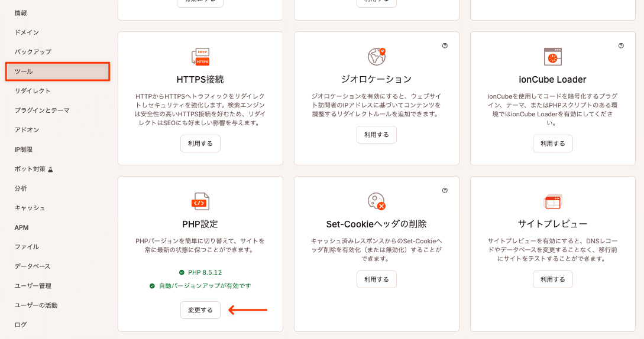Open help icon on Set-Cookie card
644x339 pixels.
[445, 190]
